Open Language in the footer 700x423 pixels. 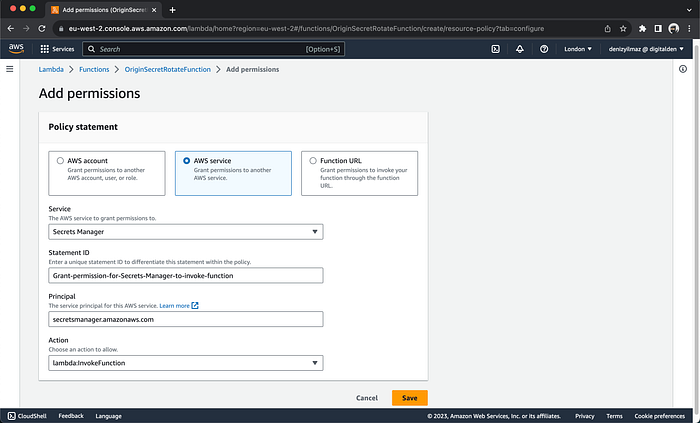coord(108,416)
